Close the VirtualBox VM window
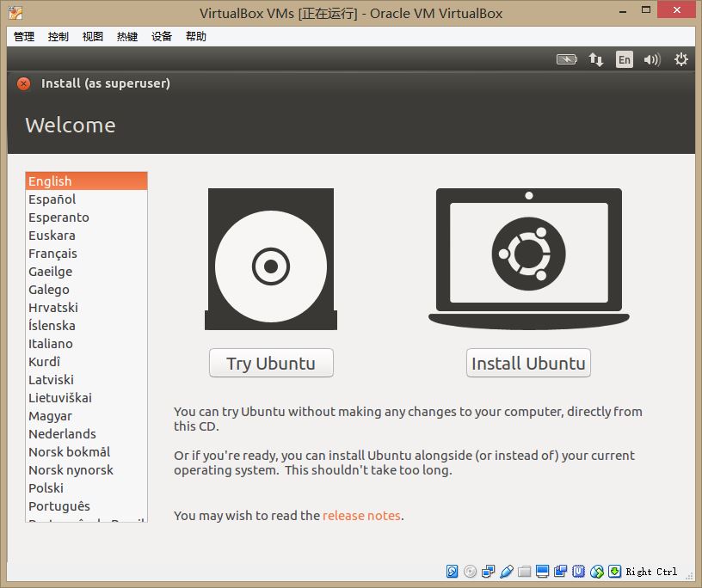Viewport: 702px width, 588px height. click(677, 9)
